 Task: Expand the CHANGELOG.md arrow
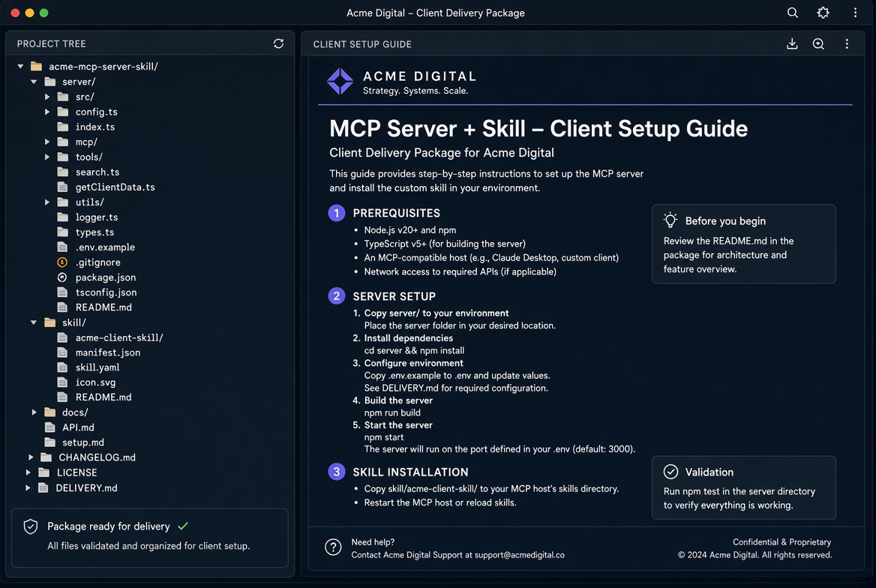coord(31,457)
